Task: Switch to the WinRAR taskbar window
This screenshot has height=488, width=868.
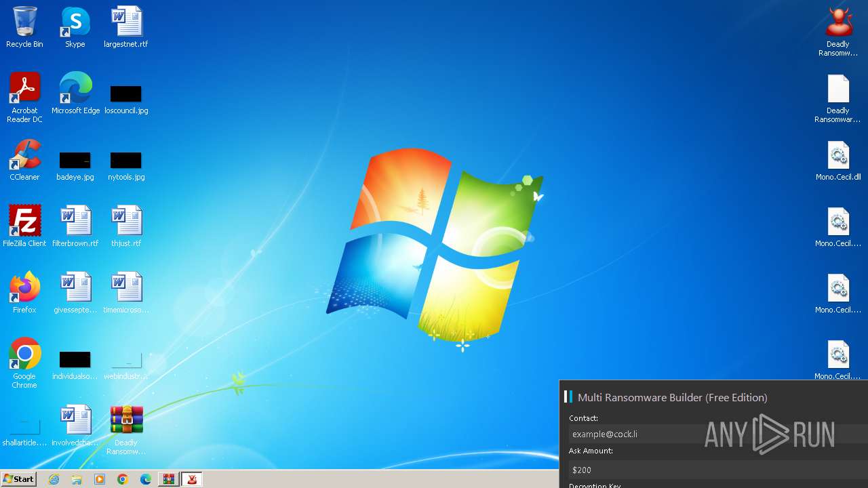Action: pyautogui.click(x=169, y=479)
